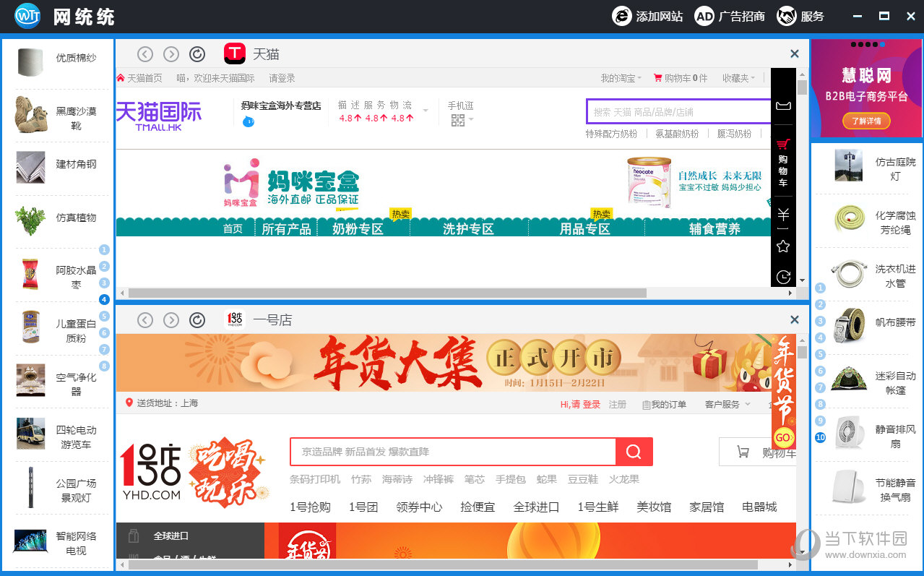Click the 添加网站 add-website icon
Screen dimensions: 924x576
click(622, 16)
